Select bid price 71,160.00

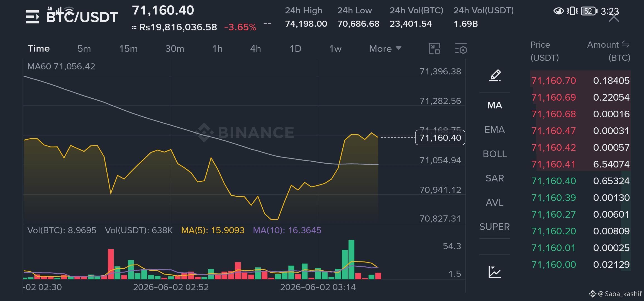click(x=553, y=265)
